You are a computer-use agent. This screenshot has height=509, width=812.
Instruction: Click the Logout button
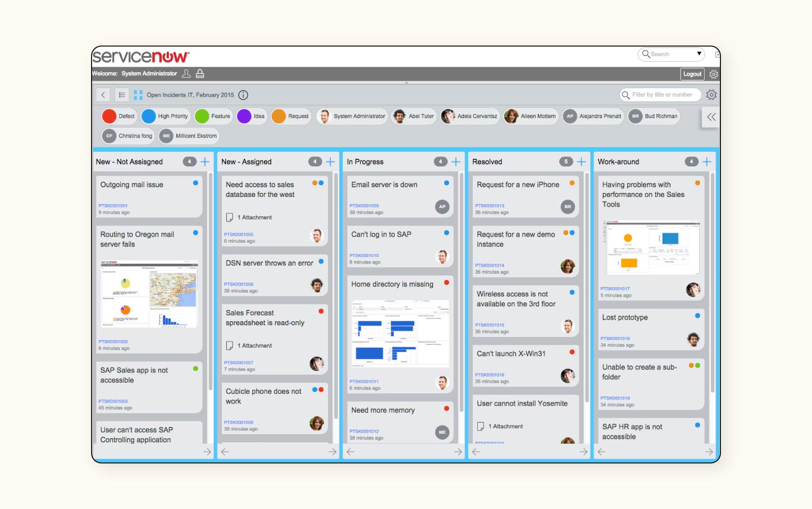(x=692, y=74)
